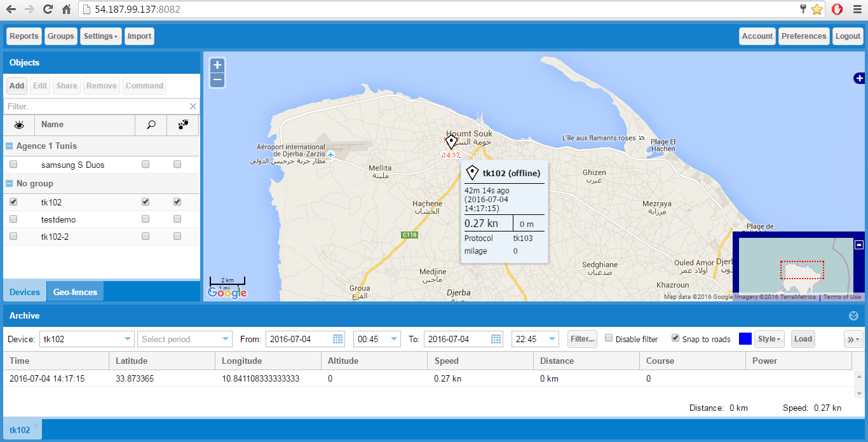
Task: Open the To date calendar picker
Action: click(x=496, y=339)
